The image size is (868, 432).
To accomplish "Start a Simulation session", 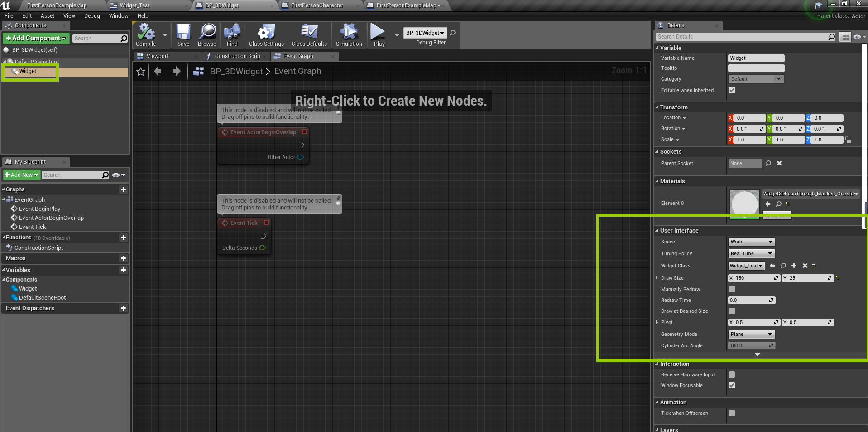I will [x=348, y=34].
